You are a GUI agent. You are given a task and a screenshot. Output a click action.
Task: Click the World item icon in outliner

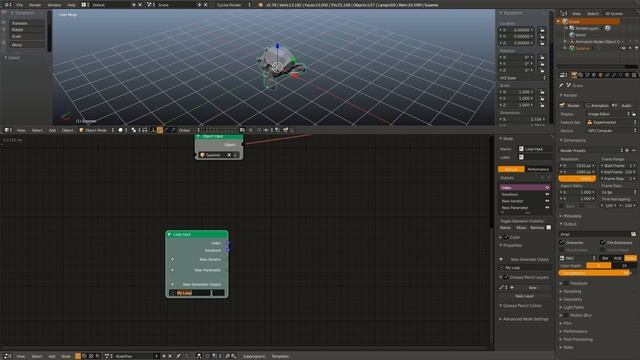pyautogui.click(x=572, y=35)
